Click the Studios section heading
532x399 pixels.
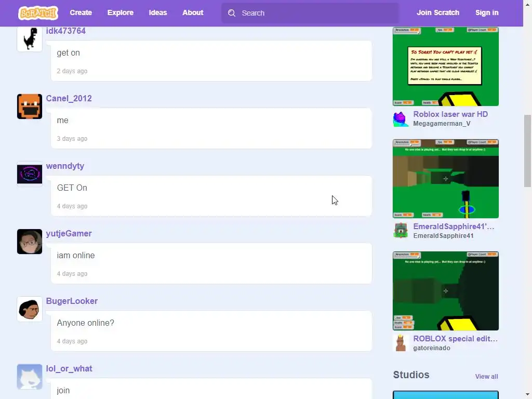pos(411,375)
